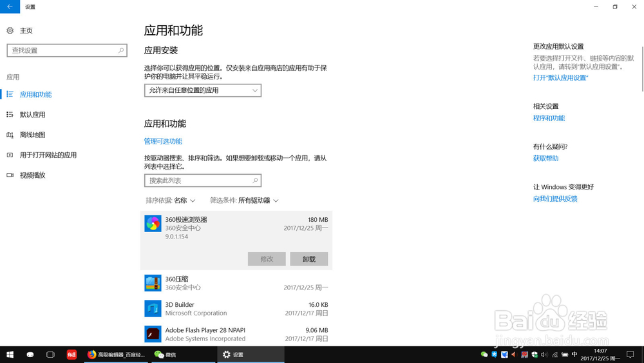Viewport: 644px width, 363px height.
Task: Click the WeChat system tray icon
Action: [484, 355]
